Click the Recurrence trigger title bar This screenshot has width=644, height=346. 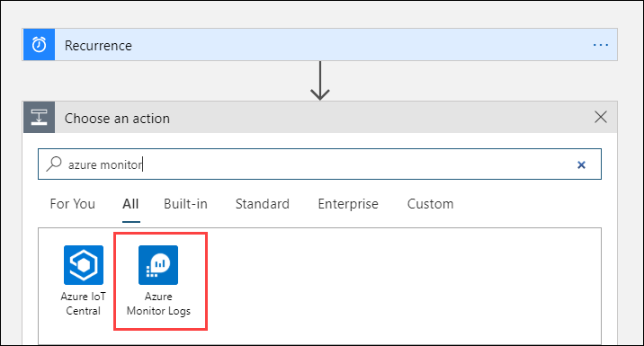(x=319, y=45)
